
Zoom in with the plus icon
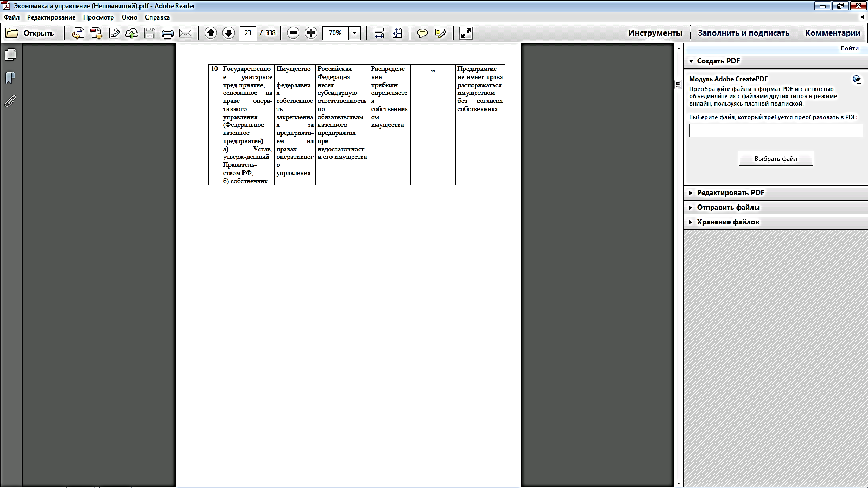311,33
